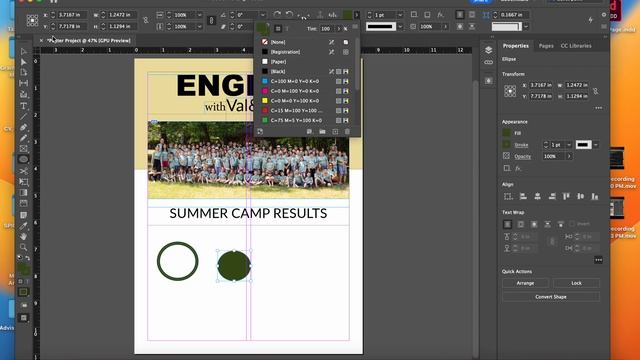
Task: Align horizontal centers in Align section
Action: click(x=538, y=197)
